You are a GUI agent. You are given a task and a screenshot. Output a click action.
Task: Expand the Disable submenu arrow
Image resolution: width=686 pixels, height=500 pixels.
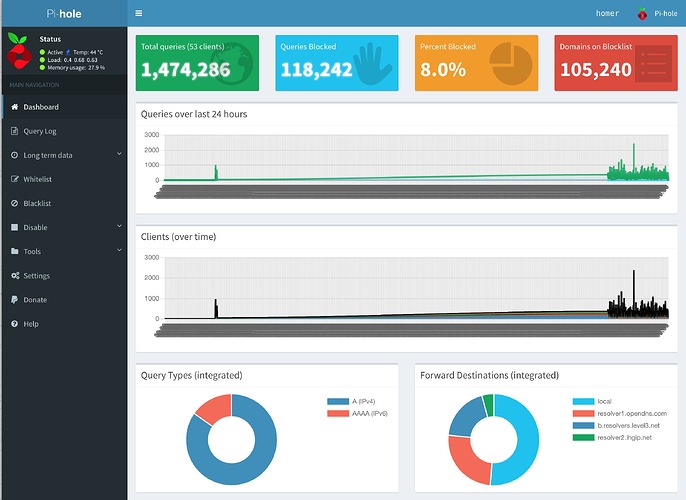(119, 227)
